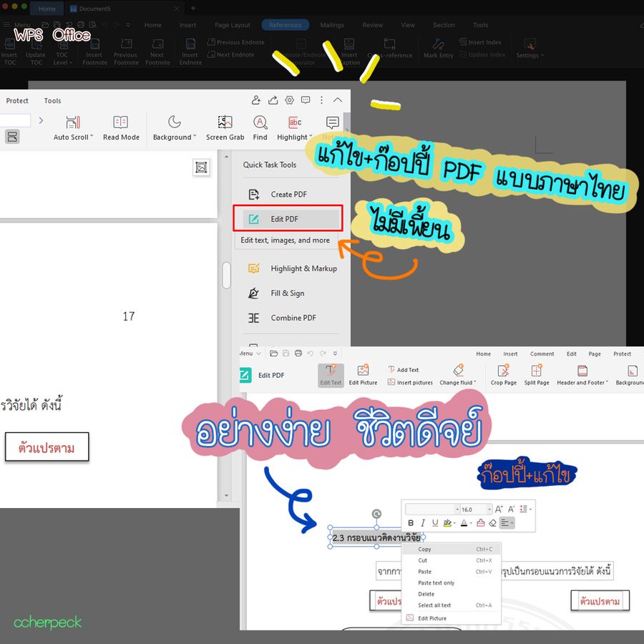644x644 pixels.
Task: Click the font color A swatch
Action: click(x=464, y=523)
